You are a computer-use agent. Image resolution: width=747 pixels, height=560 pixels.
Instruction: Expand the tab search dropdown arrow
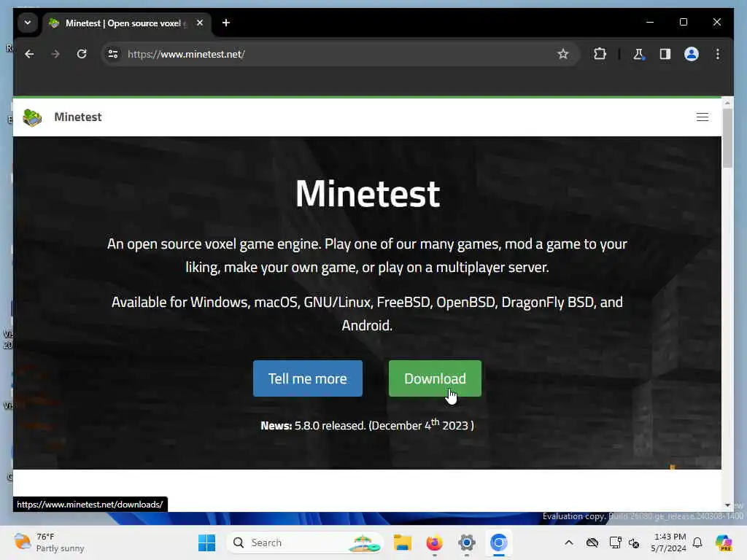pyautogui.click(x=28, y=23)
